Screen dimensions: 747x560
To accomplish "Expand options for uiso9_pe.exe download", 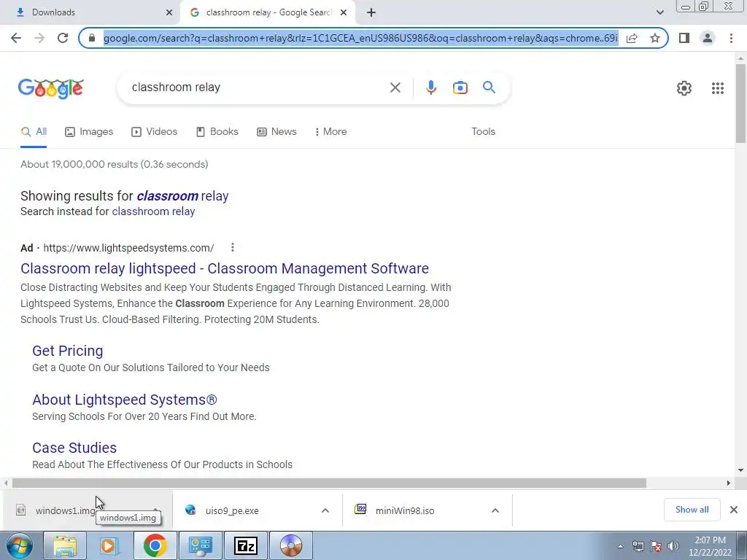I will click(x=325, y=510).
